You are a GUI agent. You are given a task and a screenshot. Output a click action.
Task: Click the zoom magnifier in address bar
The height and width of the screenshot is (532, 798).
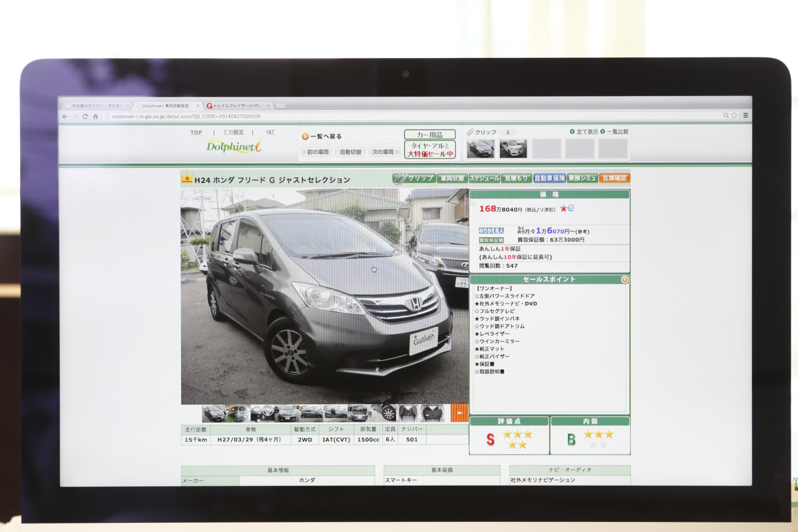tap(726, 115)
